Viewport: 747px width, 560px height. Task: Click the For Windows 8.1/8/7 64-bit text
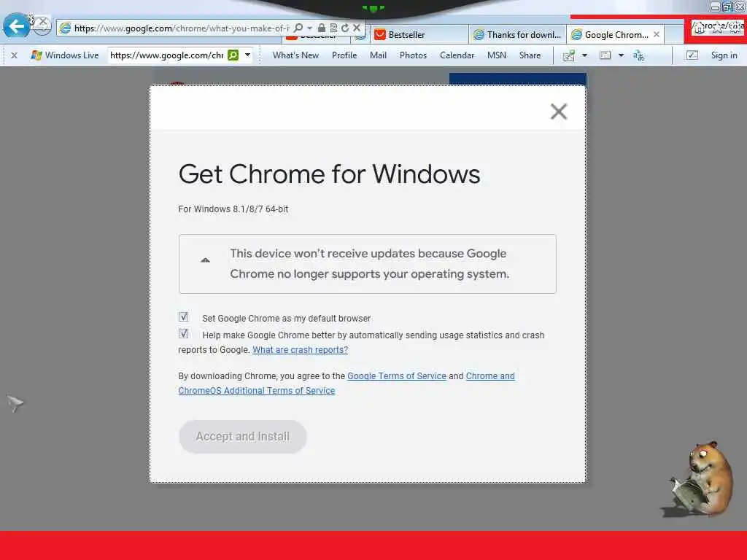tap(233, 209)
